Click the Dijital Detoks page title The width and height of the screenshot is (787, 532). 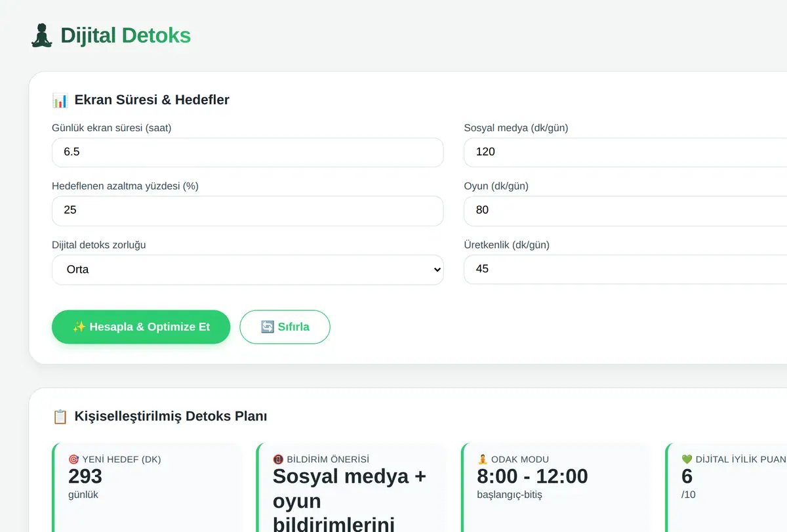[x=125, y=35]
